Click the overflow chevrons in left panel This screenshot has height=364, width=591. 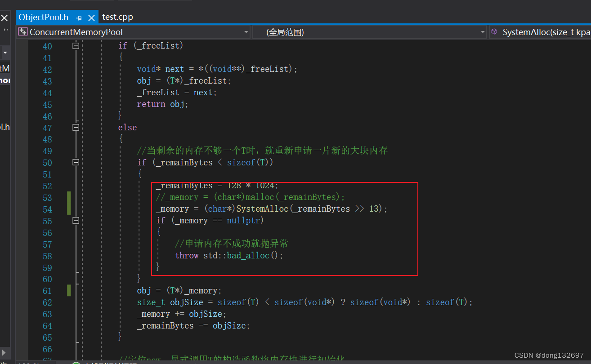tap(6, 30)
